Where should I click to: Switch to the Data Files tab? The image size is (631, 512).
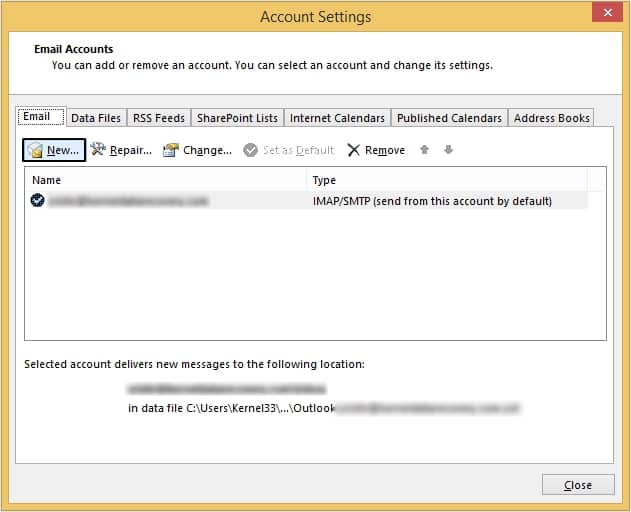[96, 118]
